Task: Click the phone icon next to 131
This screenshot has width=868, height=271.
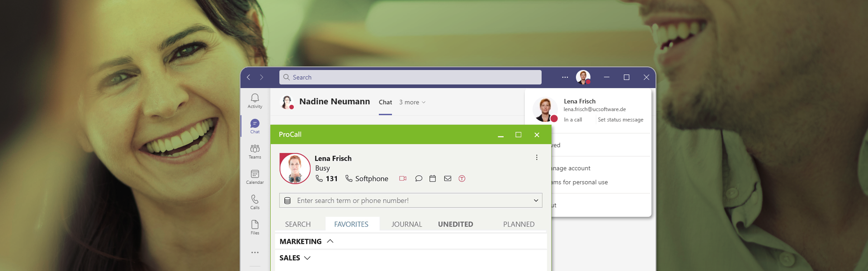Action: [x=319, y=178]
